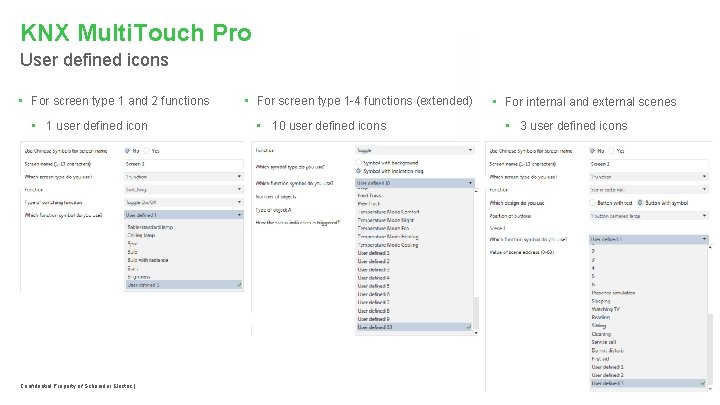Choose 'User defined 2' in the scenes symbol list

(x=608, y=375)
